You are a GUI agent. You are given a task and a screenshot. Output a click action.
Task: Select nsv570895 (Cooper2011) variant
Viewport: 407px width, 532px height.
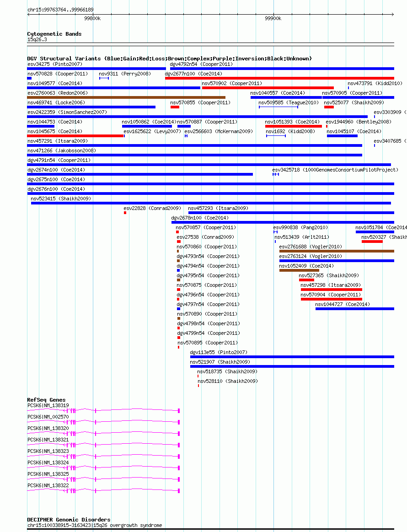tap(208, 343)
